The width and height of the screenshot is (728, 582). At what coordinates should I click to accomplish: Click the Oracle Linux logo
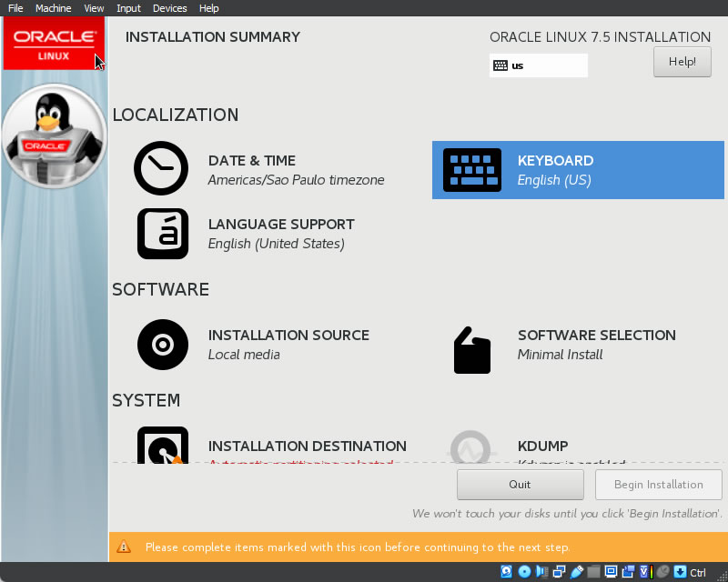(x=54, y=44)
